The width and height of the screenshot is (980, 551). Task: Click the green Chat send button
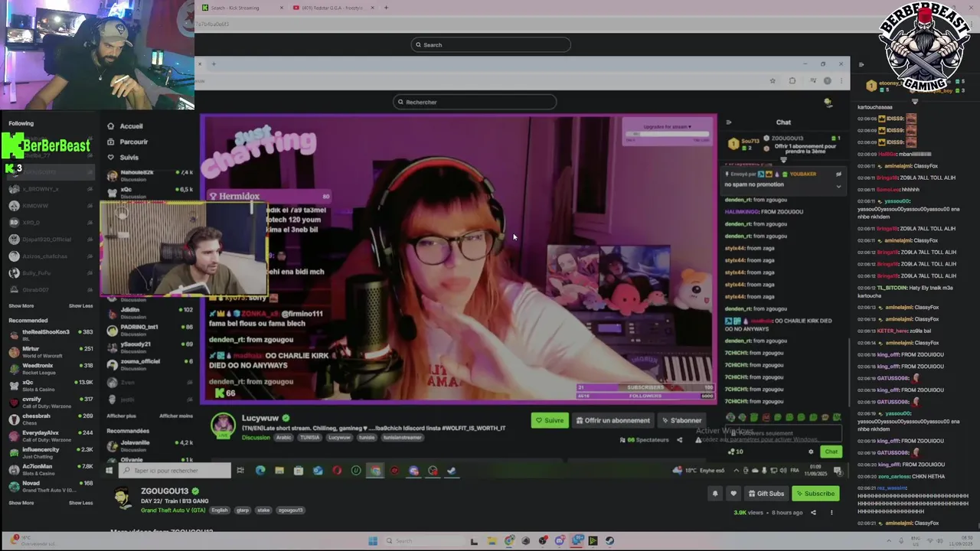[x=831, y=452]
